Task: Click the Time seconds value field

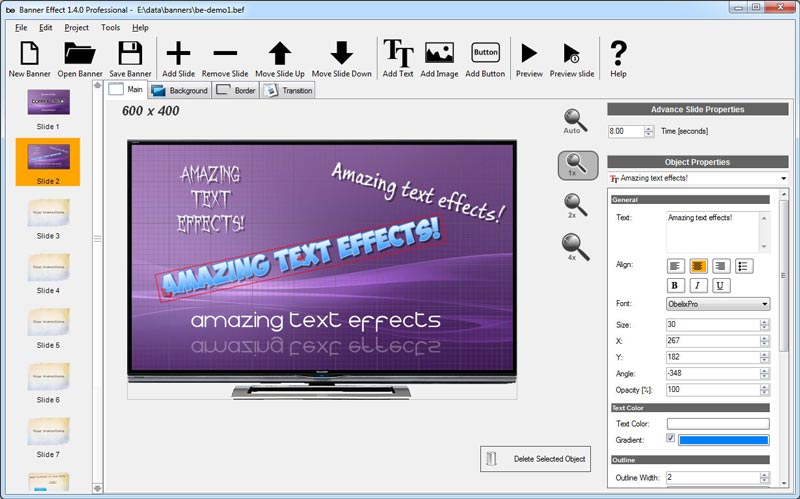Action: click(x=626, y=131)
